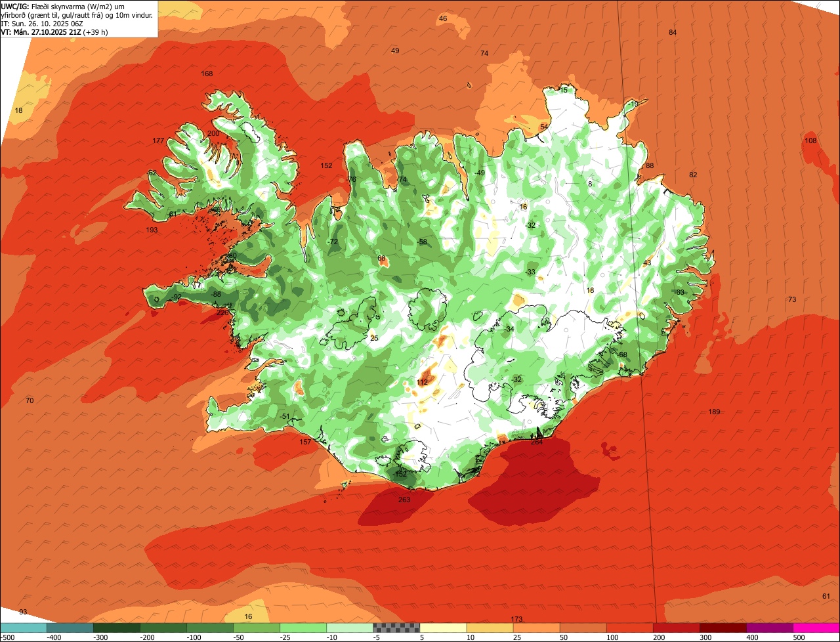Click the value -34 north of Vatnajökull
The image size is (840, 642).
508,329
